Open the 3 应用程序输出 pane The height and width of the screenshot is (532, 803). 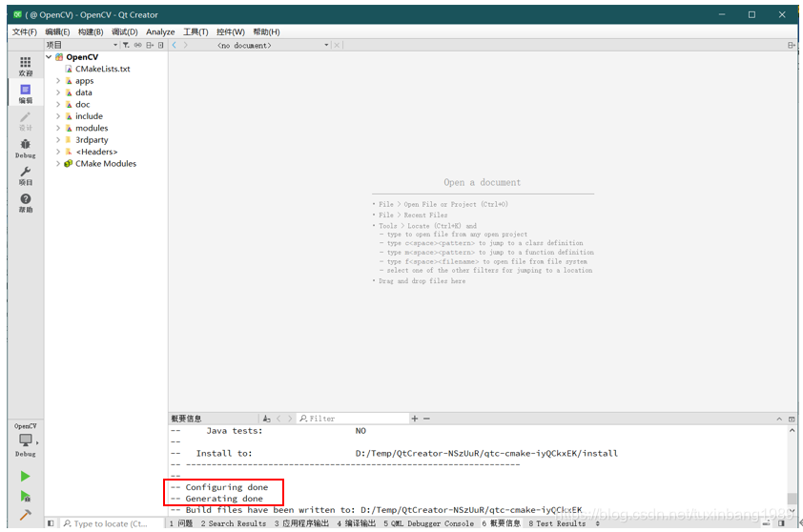[x=301, y=523]
